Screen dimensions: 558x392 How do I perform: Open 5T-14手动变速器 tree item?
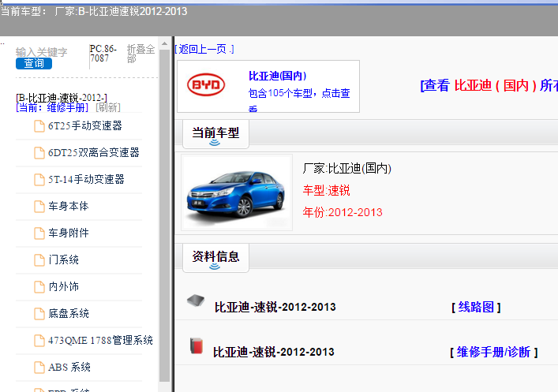86,179
